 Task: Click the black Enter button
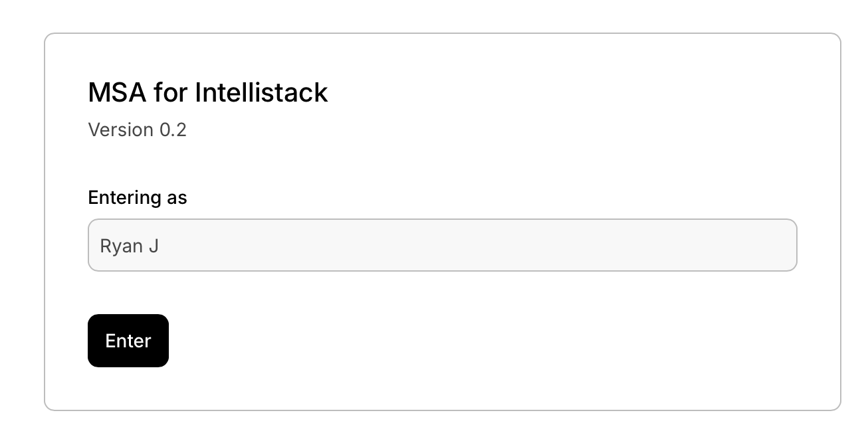pyautogui.click(x=128, y=341)
